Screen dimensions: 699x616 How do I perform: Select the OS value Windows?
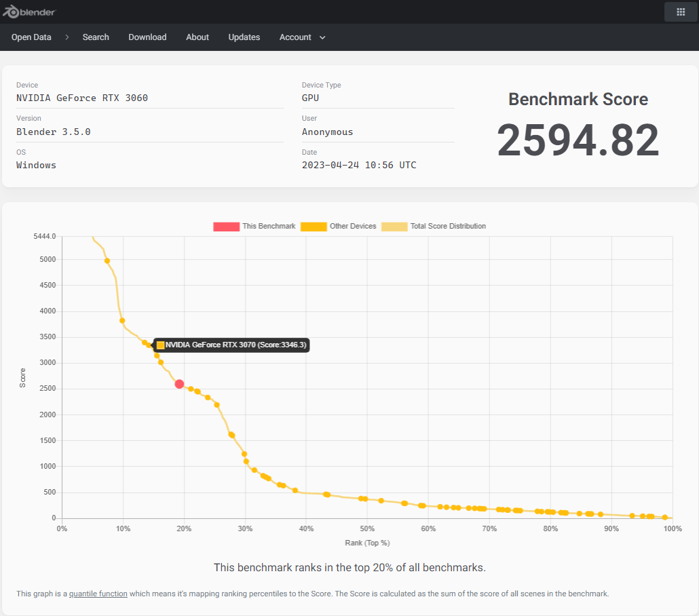(x=36, y=166)
